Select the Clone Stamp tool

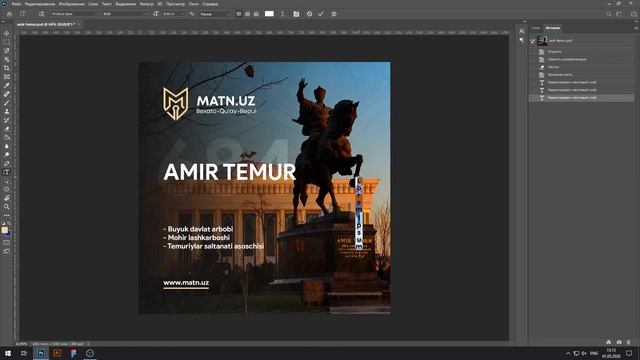pyautogui.click(x=7, y=111)
